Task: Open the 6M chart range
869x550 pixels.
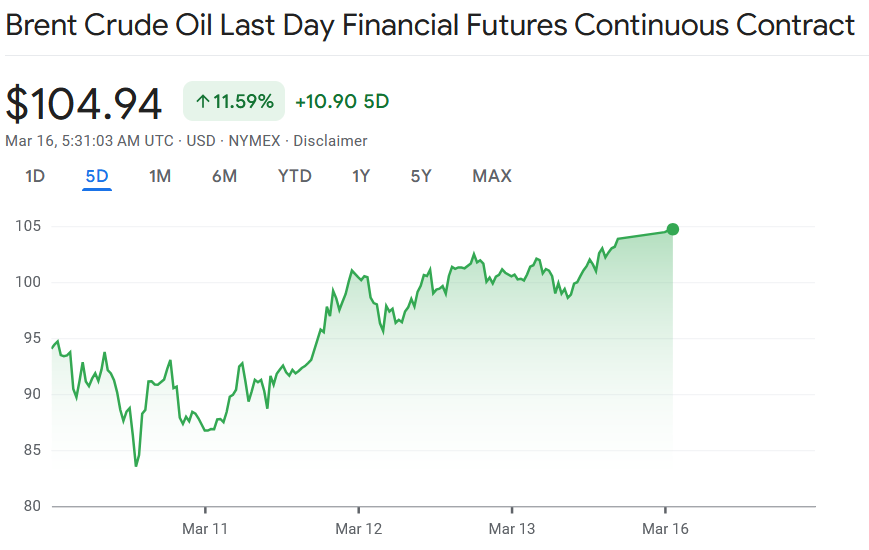Action: [224, 177]
